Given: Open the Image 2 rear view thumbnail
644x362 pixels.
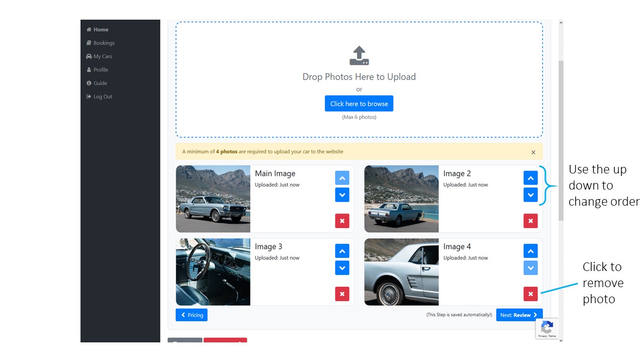Looking at the screenshot, I should (401, 199).
